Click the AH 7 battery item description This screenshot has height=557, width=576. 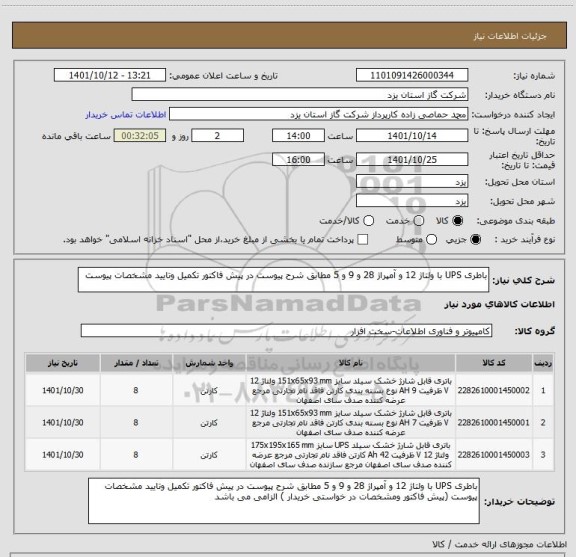351,423
